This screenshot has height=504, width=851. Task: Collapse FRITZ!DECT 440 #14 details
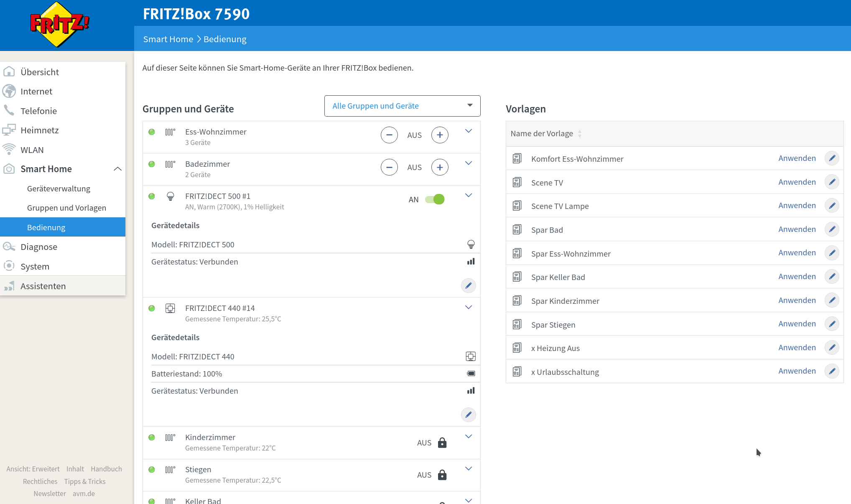pos(469,307)
